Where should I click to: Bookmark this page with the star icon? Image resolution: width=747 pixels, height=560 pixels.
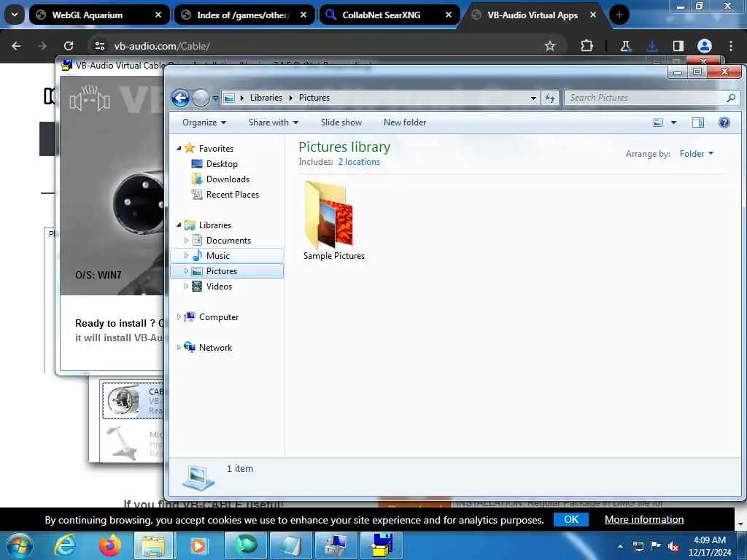coord(550,46)
